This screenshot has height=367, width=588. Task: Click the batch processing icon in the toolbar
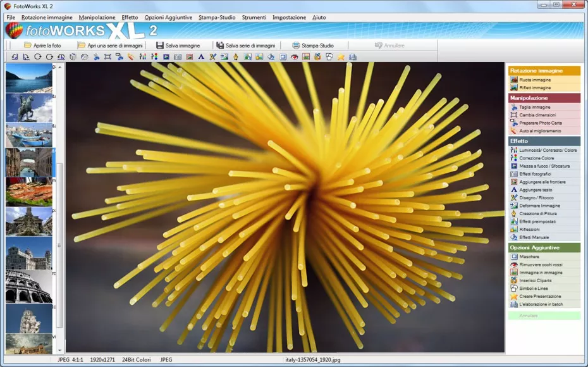pos(353,57)
